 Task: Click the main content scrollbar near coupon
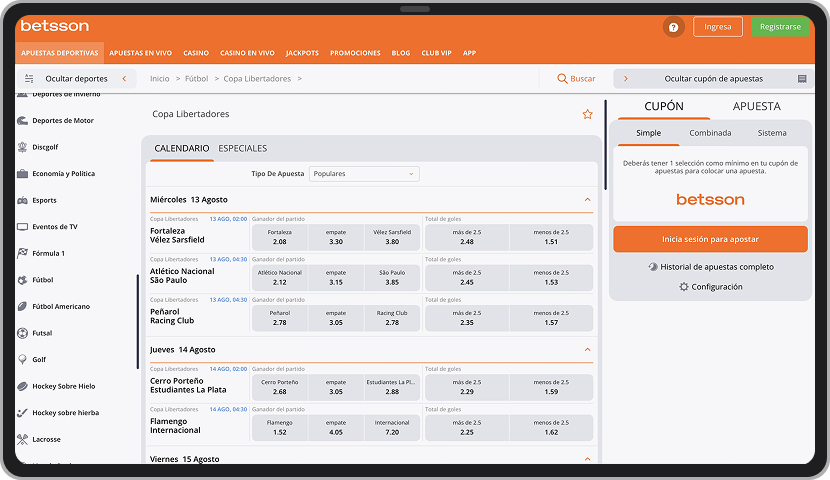tap(605, 145)
